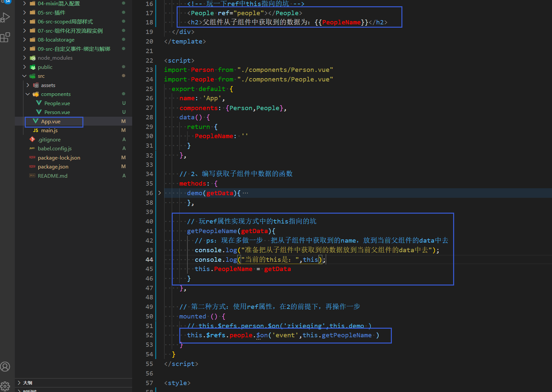Unfold the demo method at line 36
Screen dimensions: 552x392
160,193
